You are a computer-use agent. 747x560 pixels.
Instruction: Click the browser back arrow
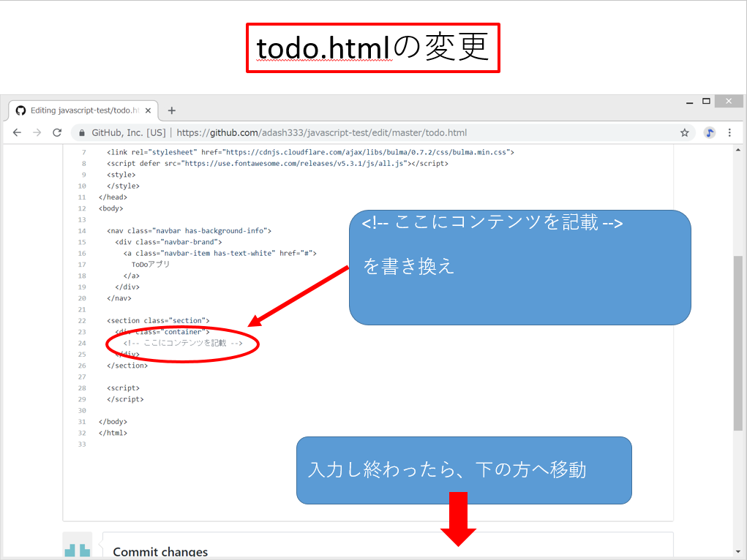click(17, 133)
